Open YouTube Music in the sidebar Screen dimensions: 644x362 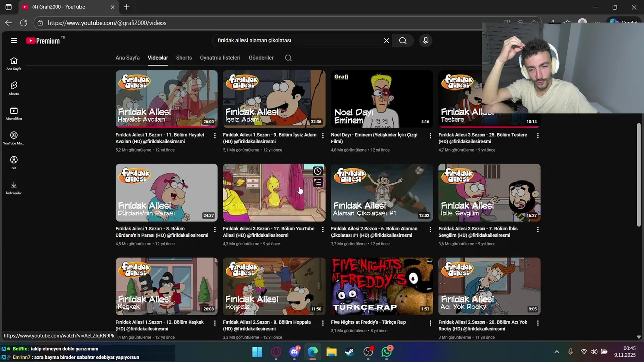[x=14, y=138]
